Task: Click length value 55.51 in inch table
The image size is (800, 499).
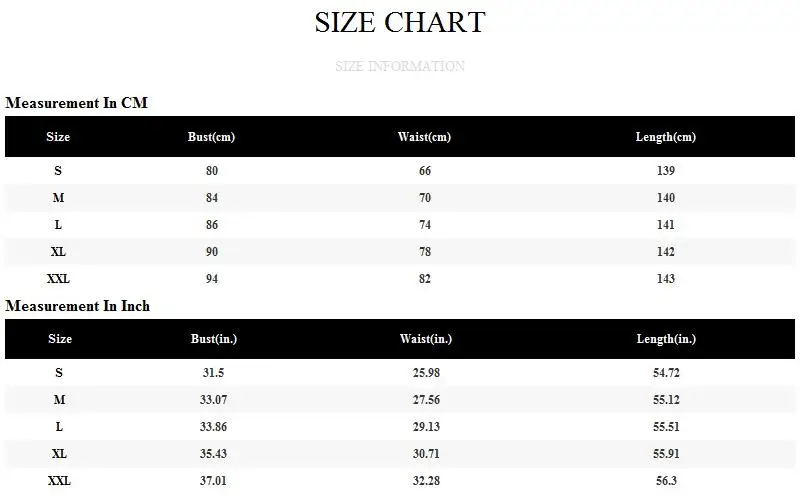Action: pos(666,427)
